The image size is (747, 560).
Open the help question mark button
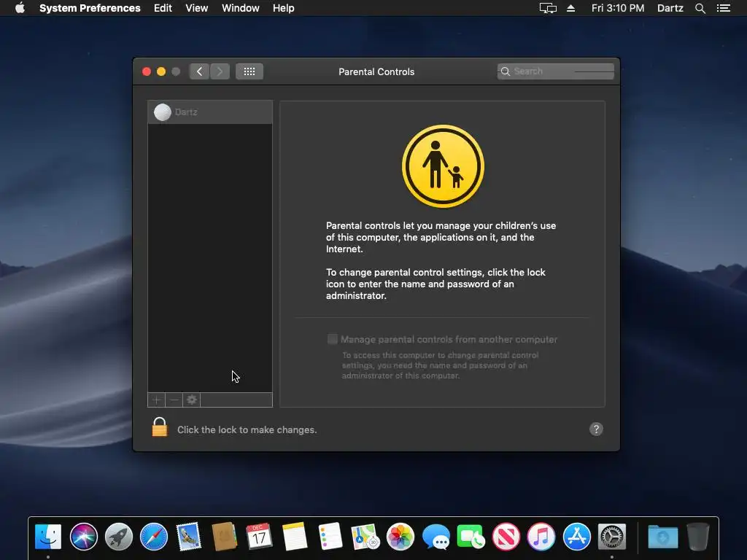point(596,429)
